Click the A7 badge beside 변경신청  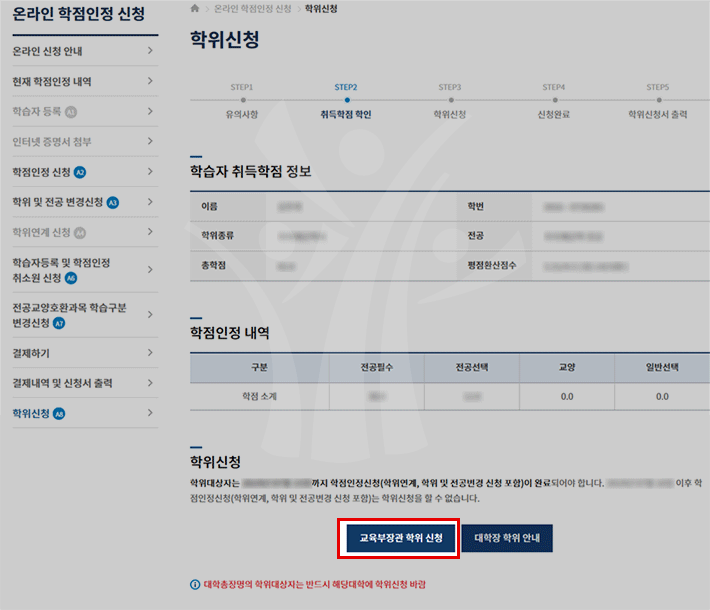click(x=59, y=324)
